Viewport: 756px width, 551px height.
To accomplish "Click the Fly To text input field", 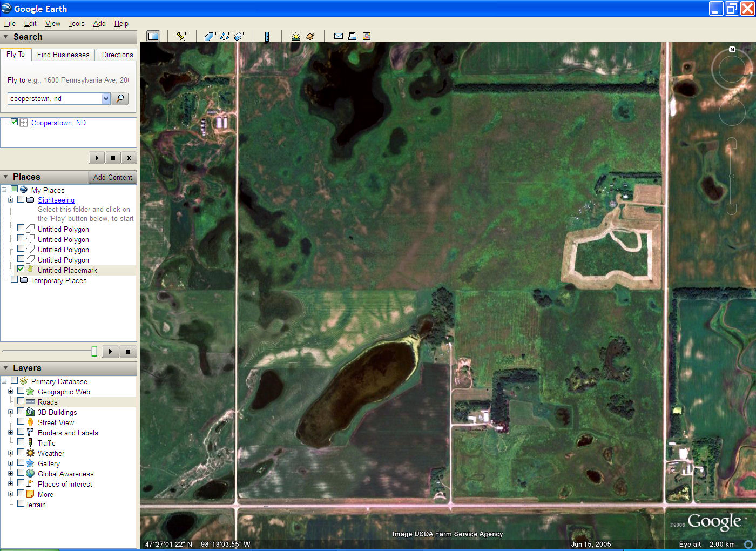I will 55,98.
